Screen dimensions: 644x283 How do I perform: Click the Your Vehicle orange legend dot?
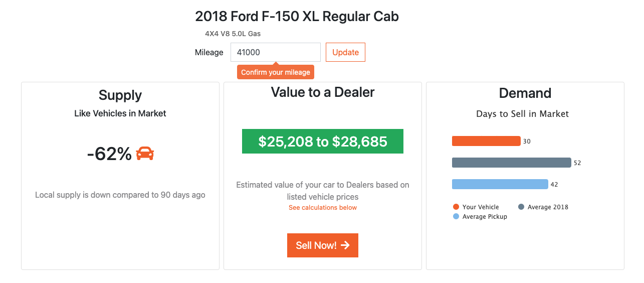(456, 207)
